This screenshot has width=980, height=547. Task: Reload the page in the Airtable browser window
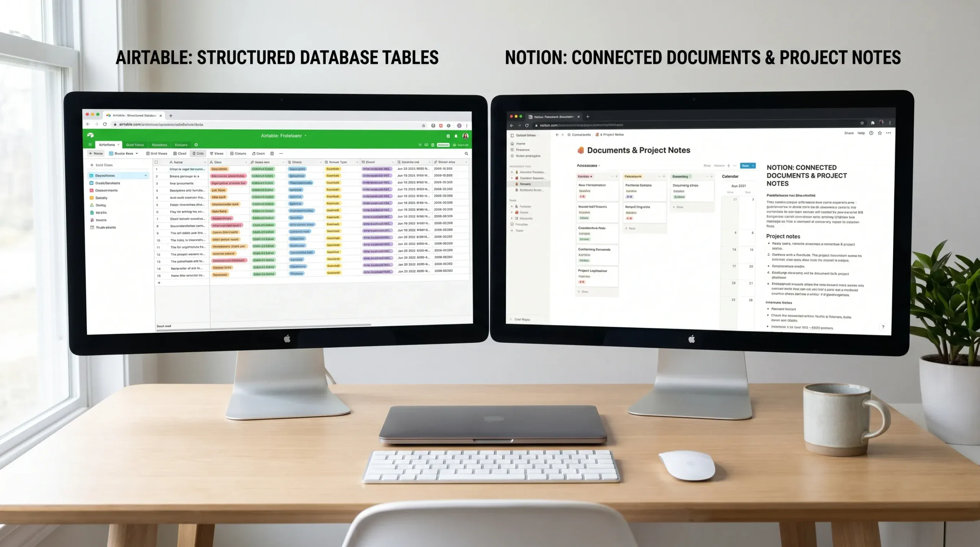[x=105, y=124]
